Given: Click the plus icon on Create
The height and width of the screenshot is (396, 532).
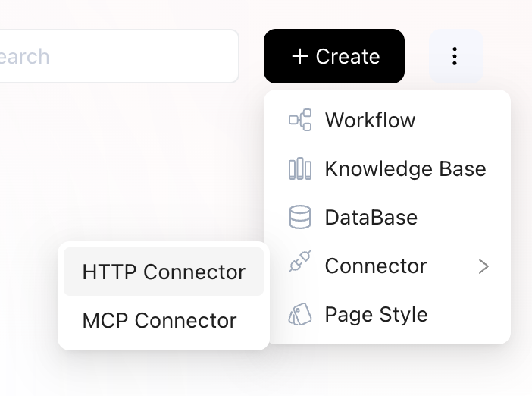Looking at the screenshot, I should pos(300,56).
